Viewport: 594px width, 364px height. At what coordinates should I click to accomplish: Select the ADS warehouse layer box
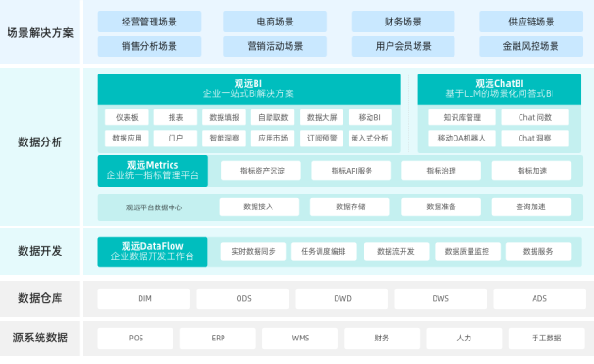pos(539,299)
